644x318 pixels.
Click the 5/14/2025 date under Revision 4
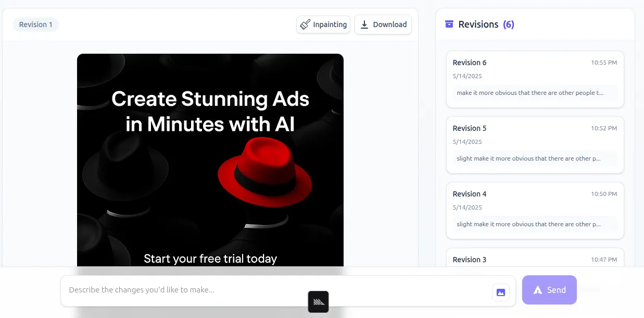pos(468,207)
